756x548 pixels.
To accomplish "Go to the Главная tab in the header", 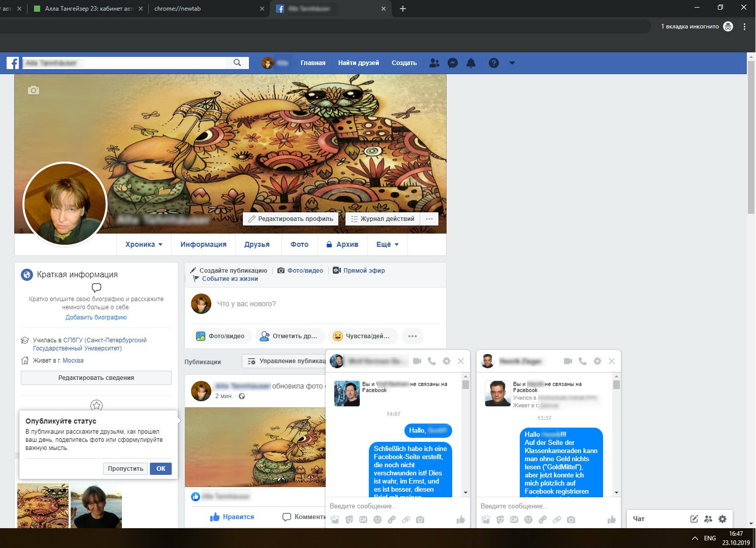I will 313,63.
